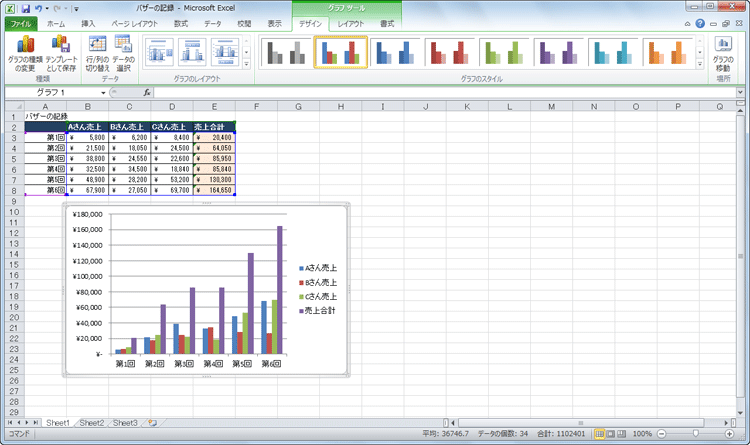750x445 pixels.
Task: Expand the chart styles gallery
Action: tap(700, 65)
